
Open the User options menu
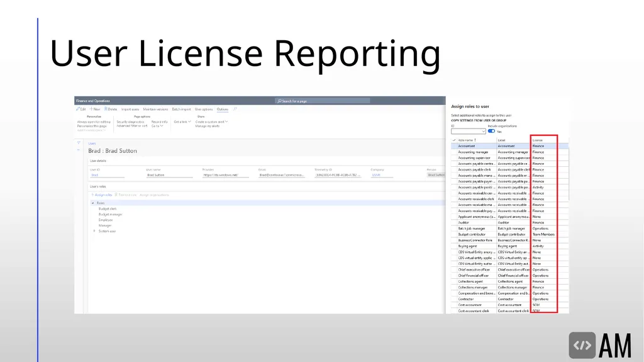pos(204,110)
